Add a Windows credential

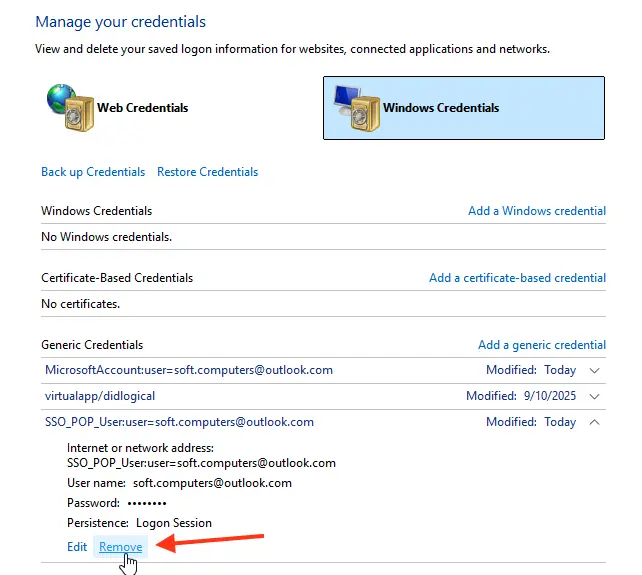click(536, 211)
